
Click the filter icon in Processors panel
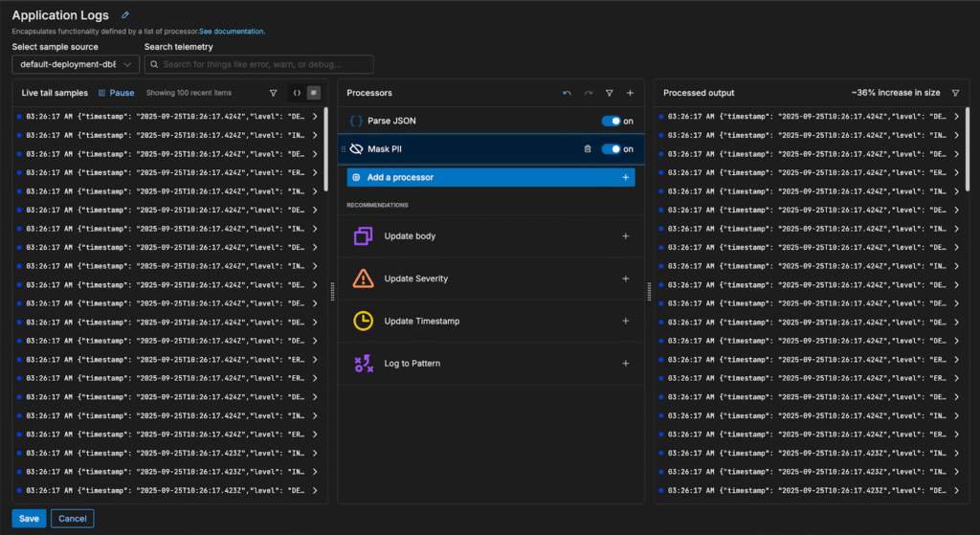[x=609, y=93]
